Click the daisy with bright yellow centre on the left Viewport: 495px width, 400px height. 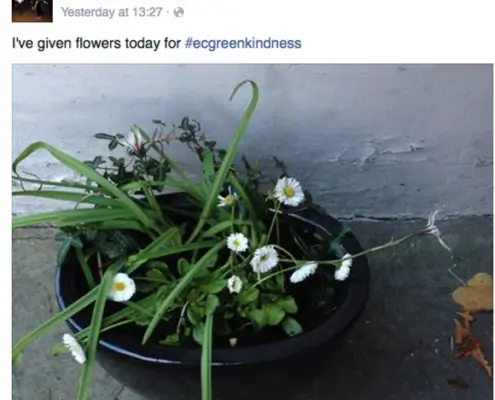121,287
